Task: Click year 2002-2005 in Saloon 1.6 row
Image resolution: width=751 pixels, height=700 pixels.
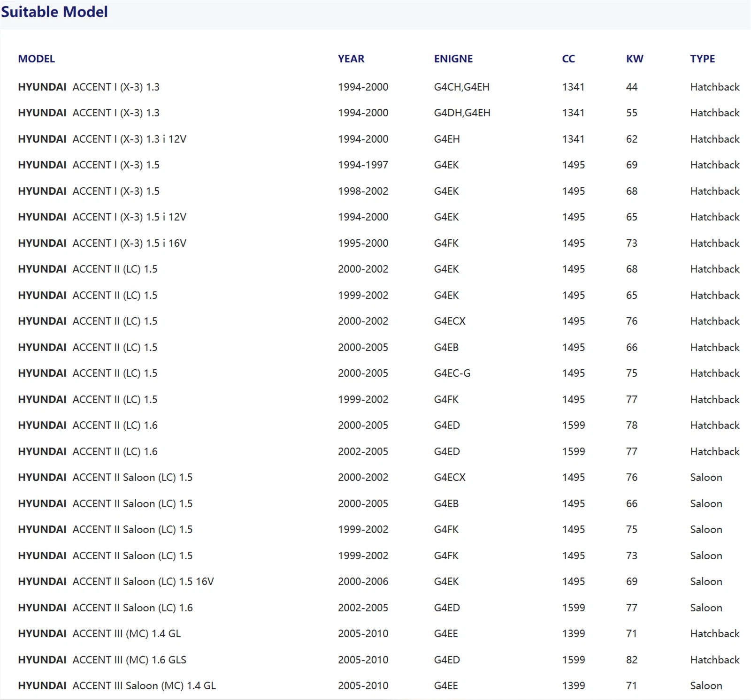Action: coord(363,608)
